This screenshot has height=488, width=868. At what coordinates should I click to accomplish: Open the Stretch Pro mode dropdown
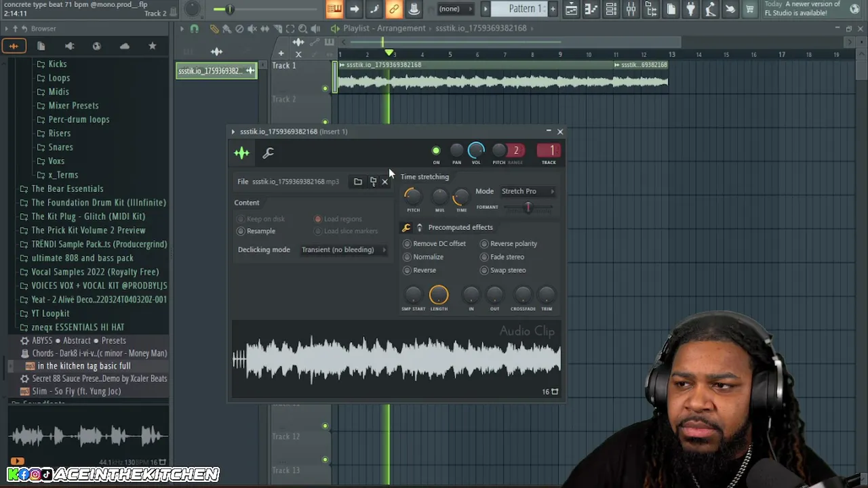528,191
